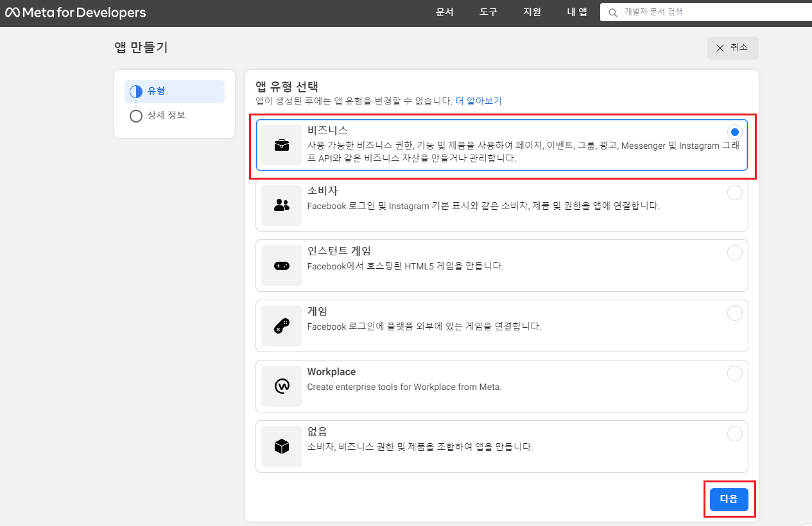Click the 취소 button
This screenshot has height=526, width=812.
coord(733,48)
